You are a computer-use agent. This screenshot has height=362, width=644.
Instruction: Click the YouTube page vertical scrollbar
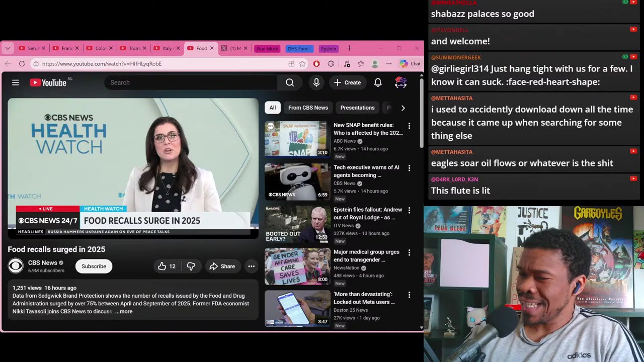point(422,113)
